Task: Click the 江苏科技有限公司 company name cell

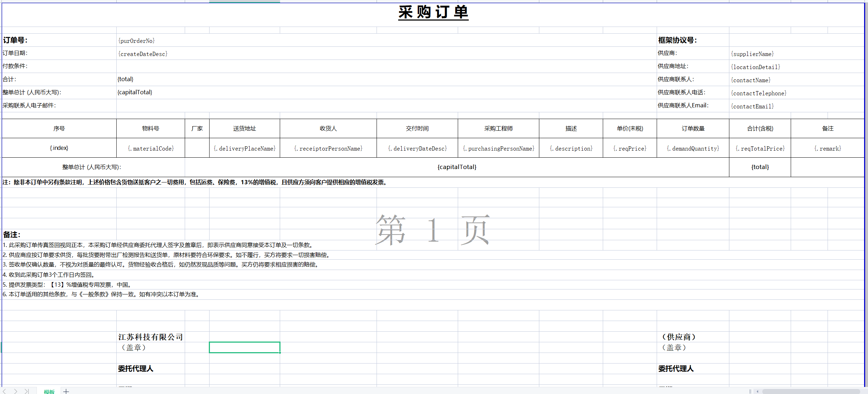Action: coord(150,337)
